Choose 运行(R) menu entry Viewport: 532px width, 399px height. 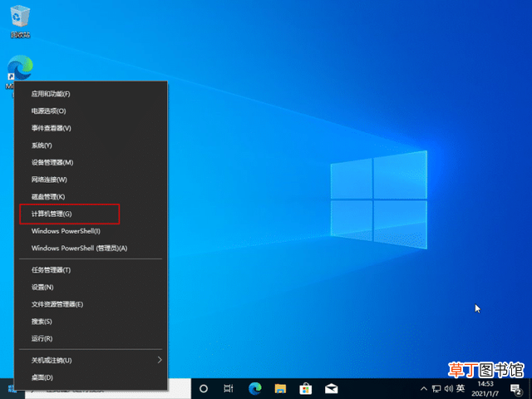pyautogui.click(x=91, y=338)
